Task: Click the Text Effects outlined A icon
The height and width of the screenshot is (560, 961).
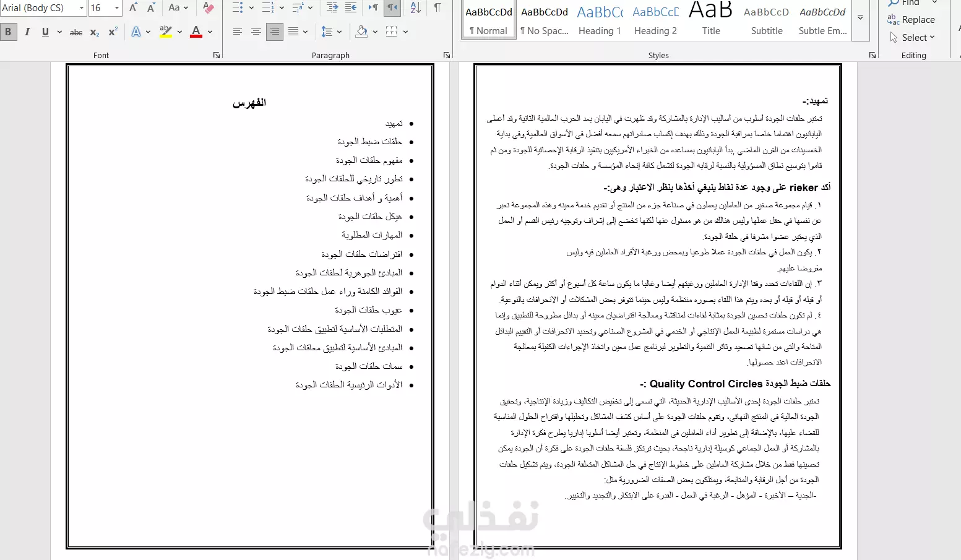Action: click(x=136, y=32)
